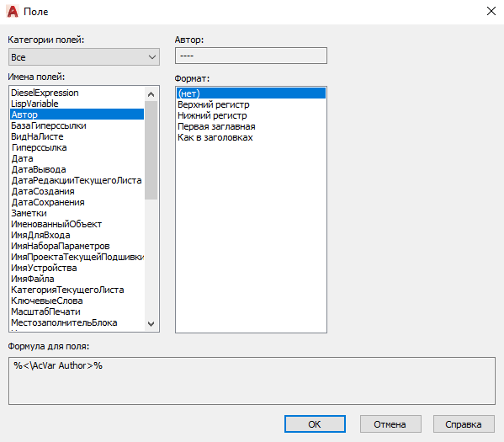Viewport: 504px width, 442px height.
Task: Click the AutoCAD logo icon in title bar
Action: point(13,12)
